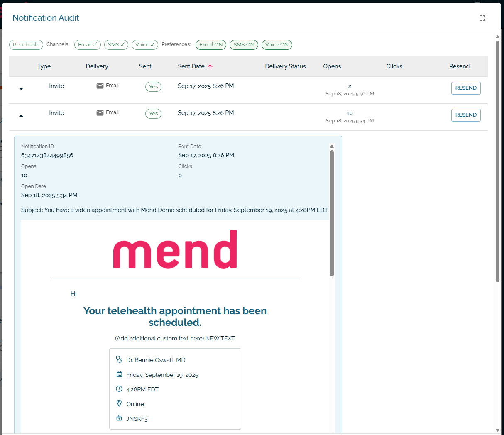Sort by the Opens column header

[x=332, y=66]
